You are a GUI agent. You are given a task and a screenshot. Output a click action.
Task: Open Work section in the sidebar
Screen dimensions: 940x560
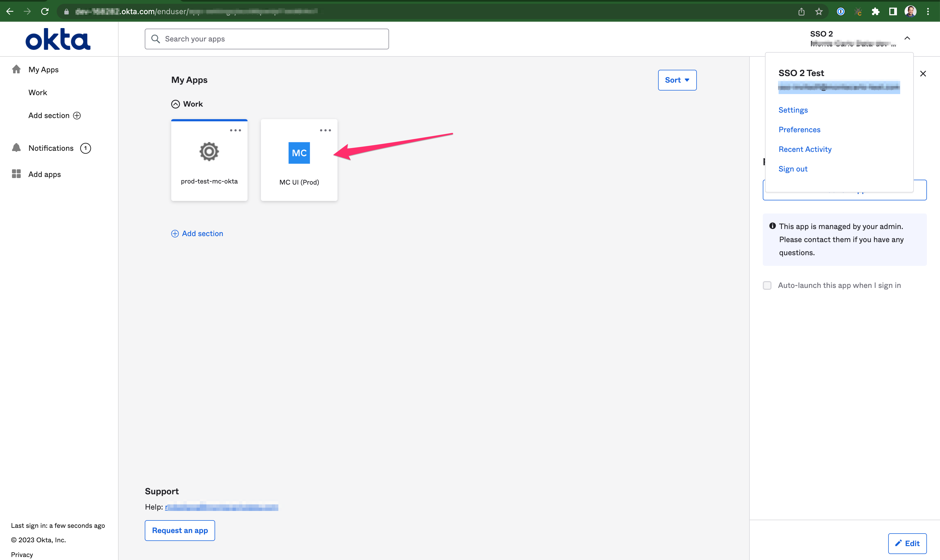click(x=38, y=92)
